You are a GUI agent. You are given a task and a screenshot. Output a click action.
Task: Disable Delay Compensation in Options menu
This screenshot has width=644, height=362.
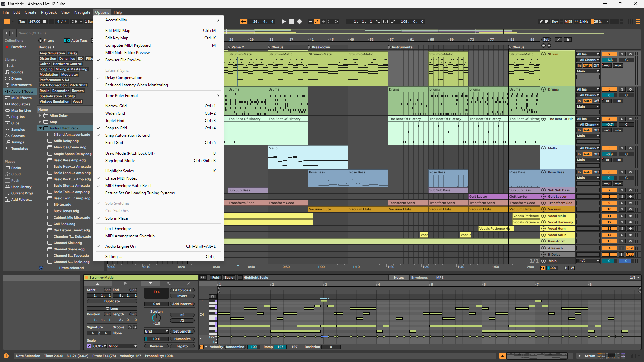coord(123,78)
